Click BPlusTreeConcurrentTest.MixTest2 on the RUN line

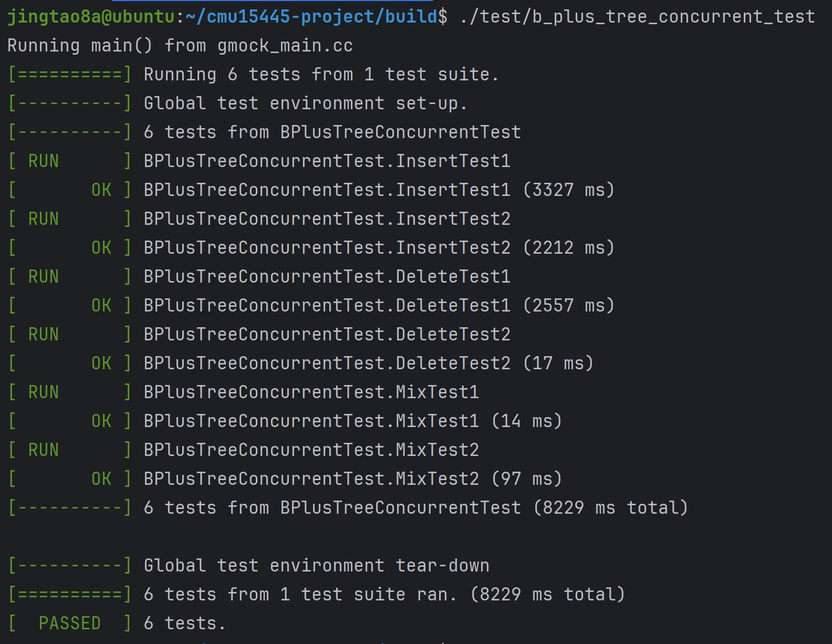[x=311, y=450]
